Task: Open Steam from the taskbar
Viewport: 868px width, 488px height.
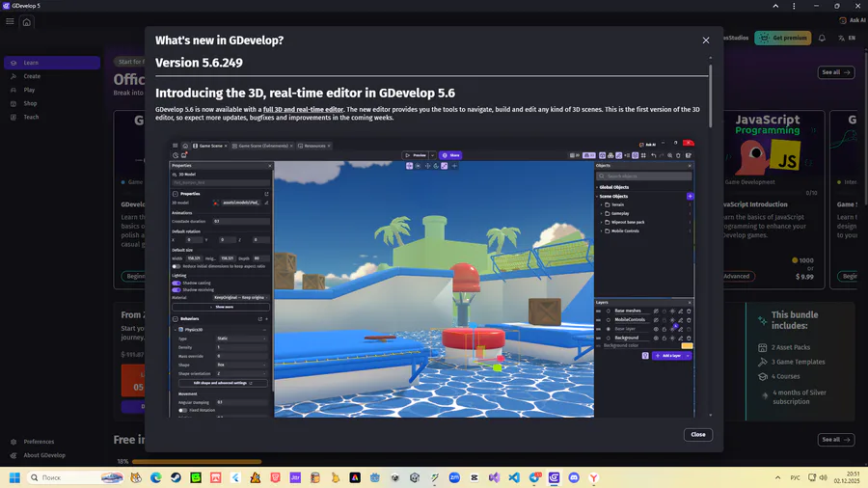Action: pos(176,477)
